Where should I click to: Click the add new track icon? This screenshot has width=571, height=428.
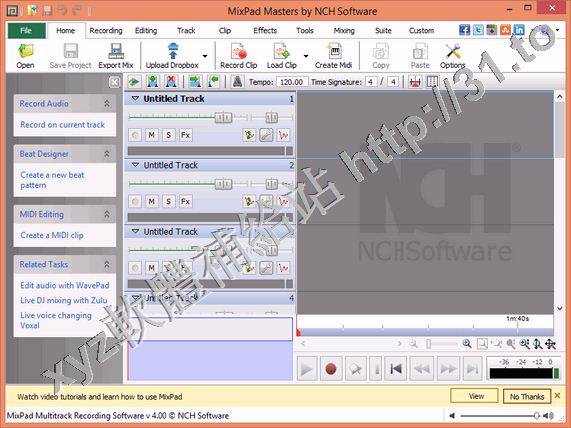coord(153,82)
